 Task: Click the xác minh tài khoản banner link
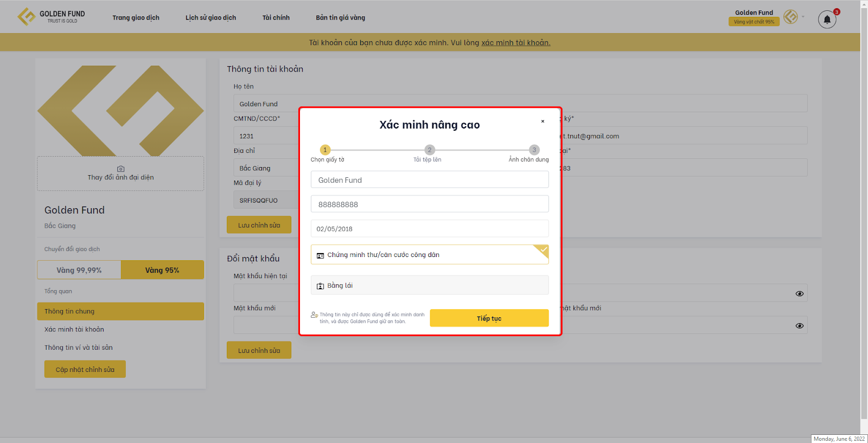[x=516, y=42]
